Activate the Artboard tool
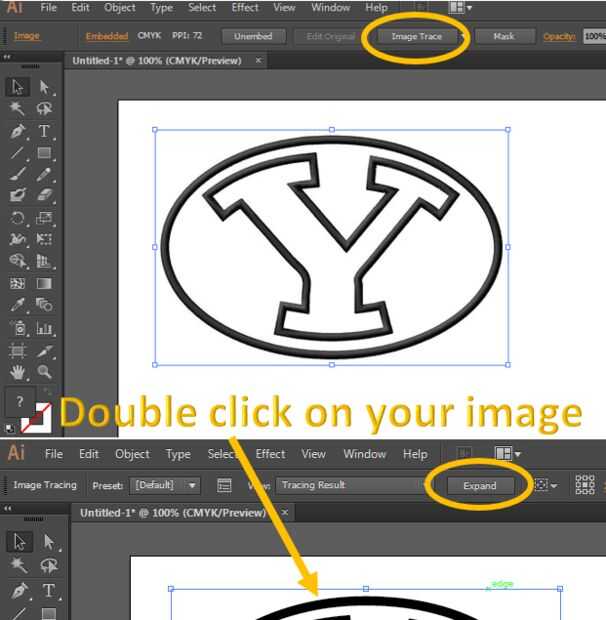Image resolution: width=606 pixels, height=620 pixels. point(17,350)
